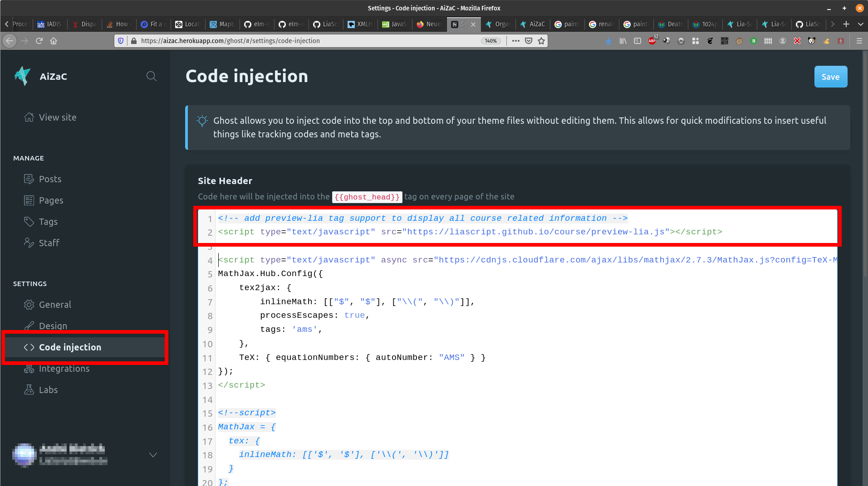Close the current Settings tab

(473, 24)
